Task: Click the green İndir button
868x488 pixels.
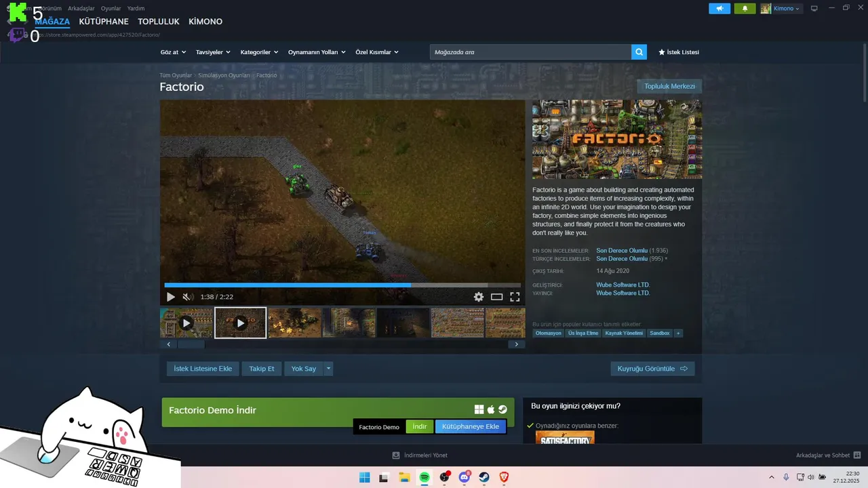Action: pyautogui.click(x=420, y=426)
